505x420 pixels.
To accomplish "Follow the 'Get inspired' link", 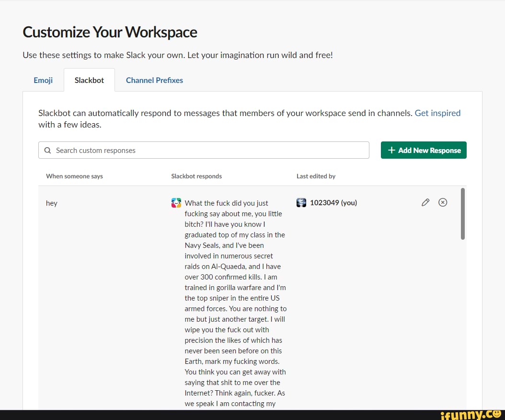I will pyautogui.click(x=437, y=113).
